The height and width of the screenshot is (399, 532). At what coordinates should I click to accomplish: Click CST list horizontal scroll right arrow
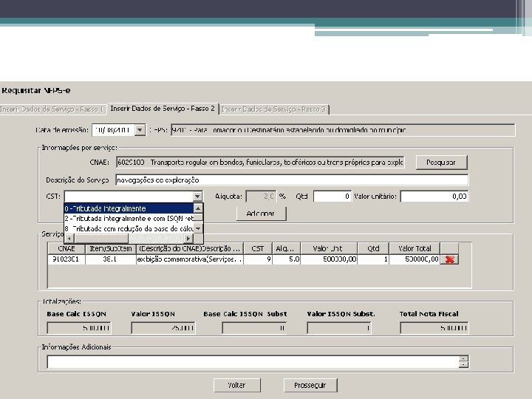pos(188,238)
